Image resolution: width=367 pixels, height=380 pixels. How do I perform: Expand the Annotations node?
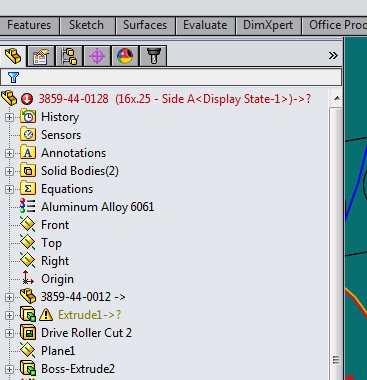click(x=9, y=153)
